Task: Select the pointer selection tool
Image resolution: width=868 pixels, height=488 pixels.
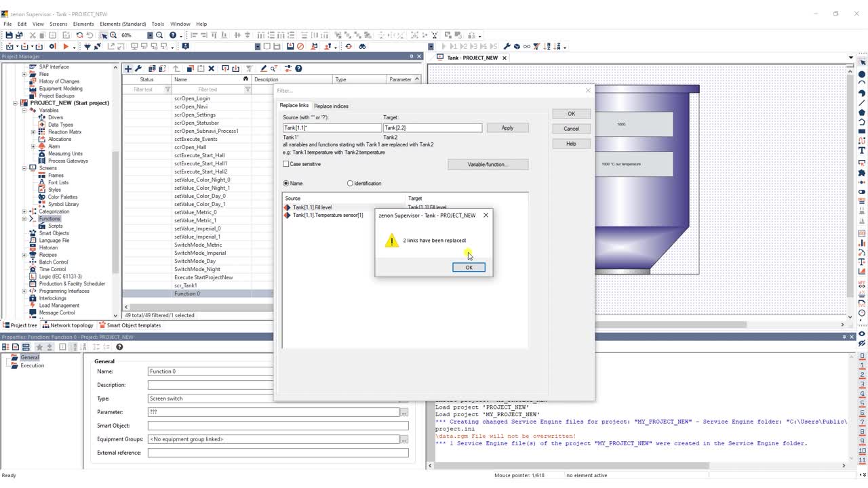Action: [104, 35]
